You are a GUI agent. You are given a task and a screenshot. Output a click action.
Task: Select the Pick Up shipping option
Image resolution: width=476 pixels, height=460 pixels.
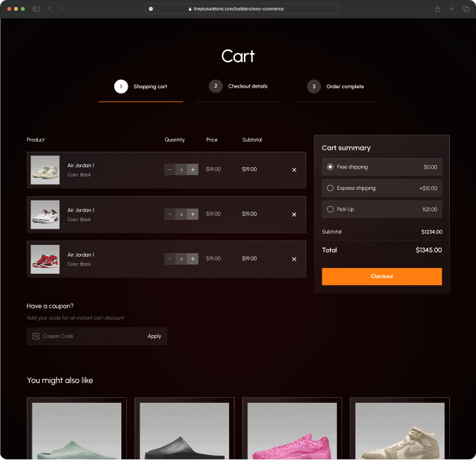point(330,210)
